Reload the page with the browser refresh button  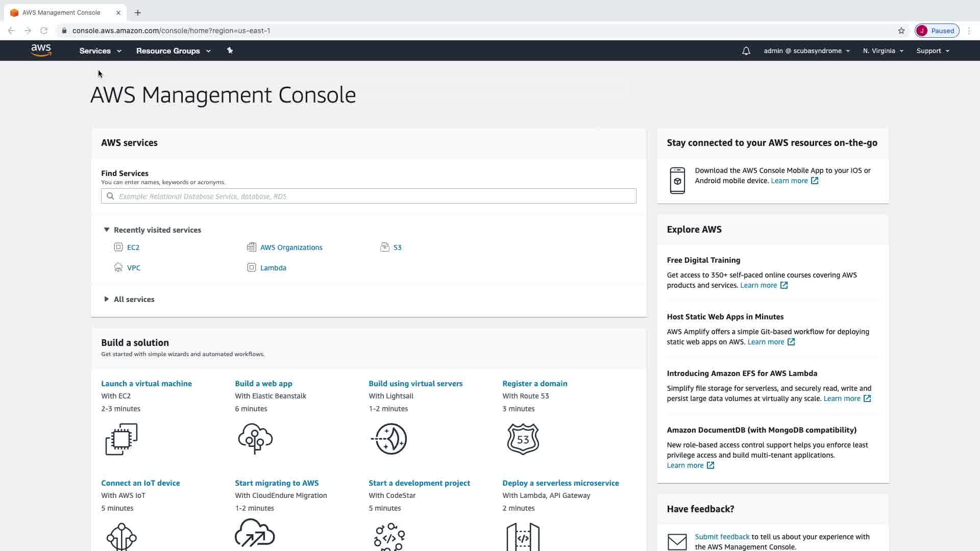(44, 31)
